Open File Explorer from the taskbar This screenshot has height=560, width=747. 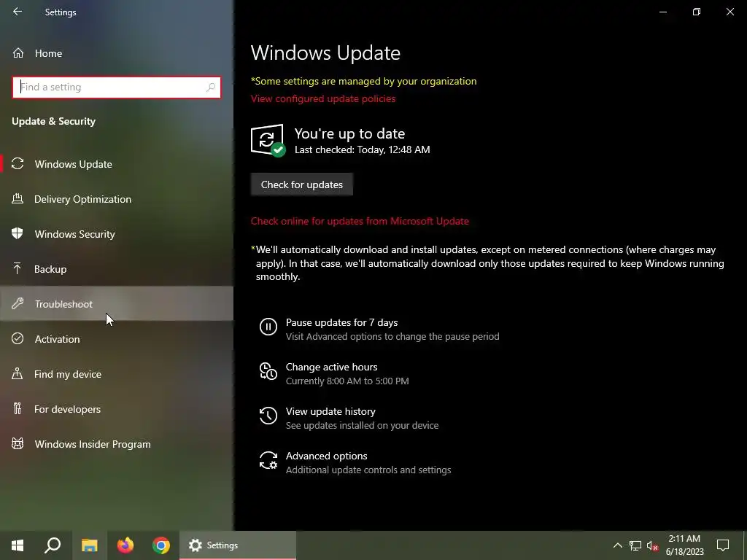(x=90, y=545)
